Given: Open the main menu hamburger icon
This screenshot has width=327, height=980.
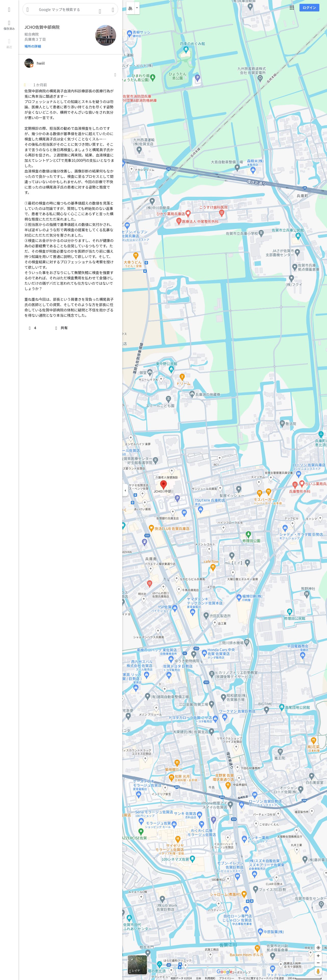Looking at the screenshot, I should [x=9, y=9].
